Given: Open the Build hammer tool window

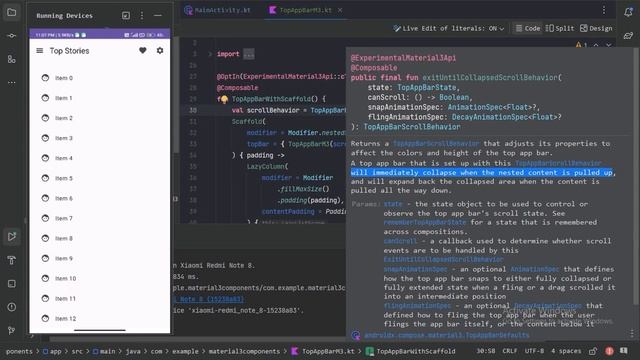Looking at the screenshot, I should (x=11, y=260).
